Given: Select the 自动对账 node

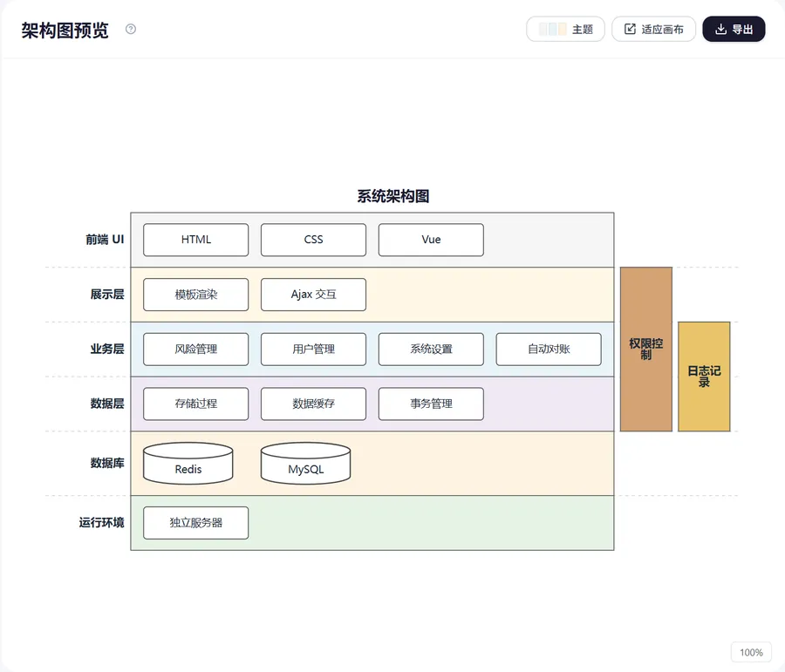Looking at the screenshot, I should (x=549, y=350).
